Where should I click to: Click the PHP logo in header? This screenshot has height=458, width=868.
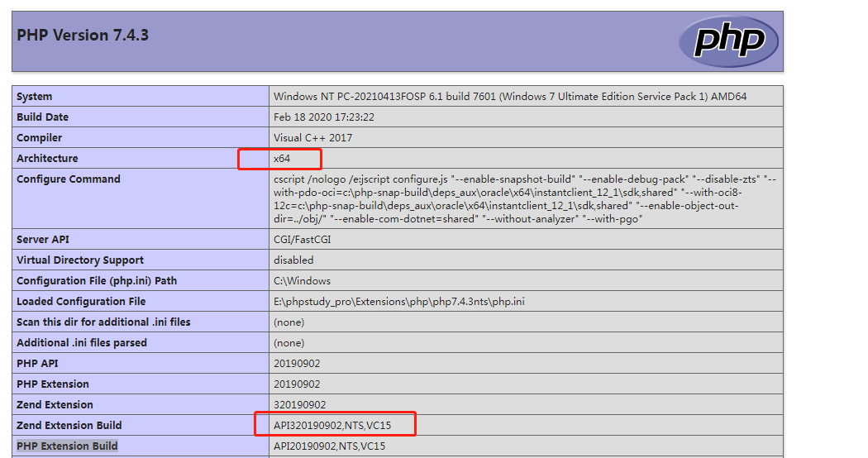(x=728, y=41)
